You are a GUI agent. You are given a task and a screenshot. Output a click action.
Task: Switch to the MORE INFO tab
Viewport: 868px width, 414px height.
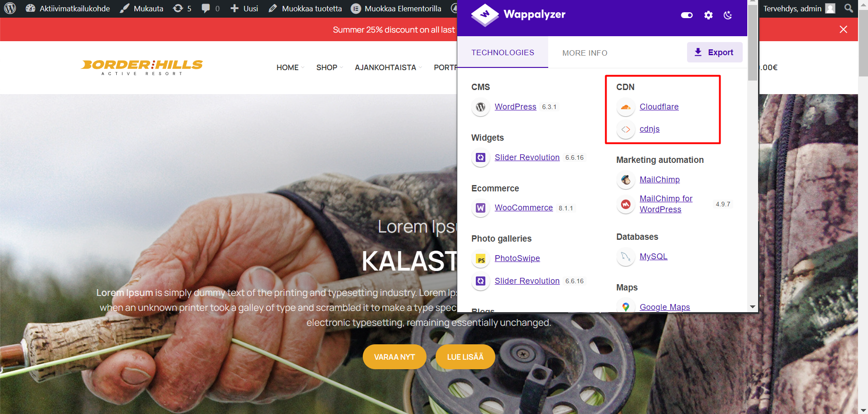pyautogui.click(x=585, y=53)
